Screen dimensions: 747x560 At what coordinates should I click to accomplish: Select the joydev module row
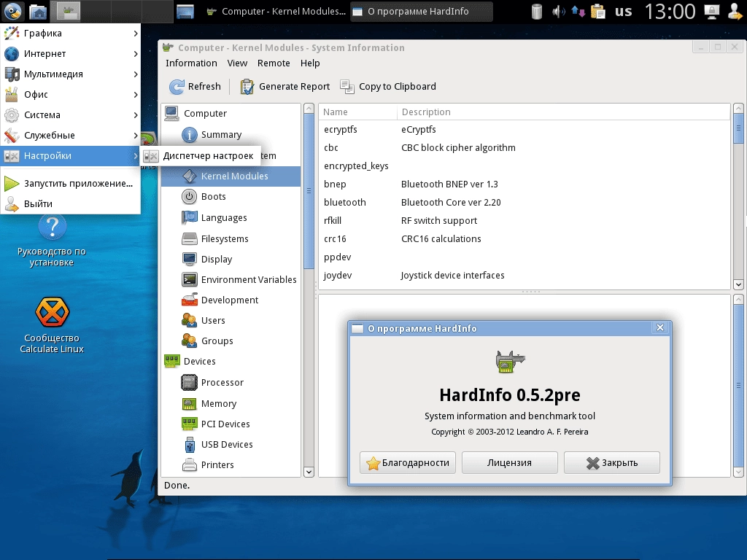click(x=524, y=275)
